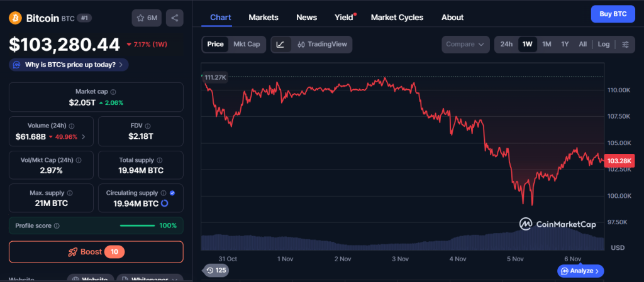Select the 24h time range

coord(506,45)
